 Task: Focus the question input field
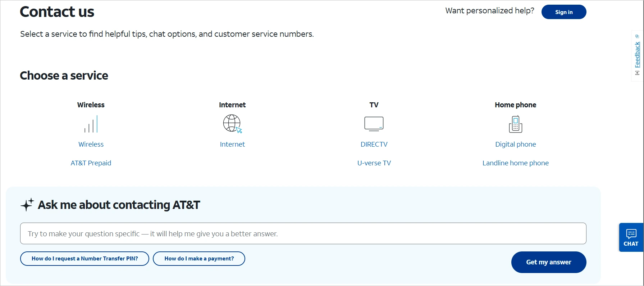pyautogui.click(x=303, y=233)
